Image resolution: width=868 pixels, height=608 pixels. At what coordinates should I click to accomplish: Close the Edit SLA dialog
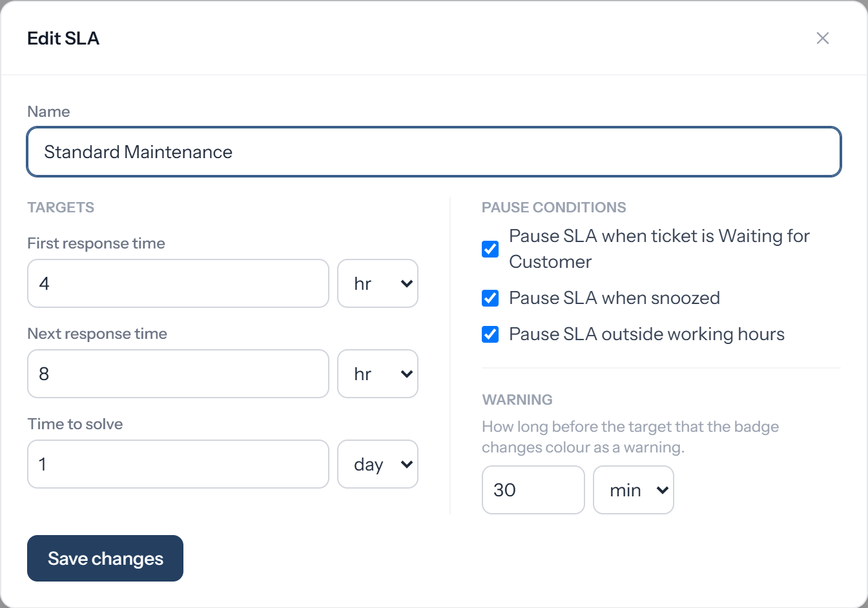coord(822,38)
